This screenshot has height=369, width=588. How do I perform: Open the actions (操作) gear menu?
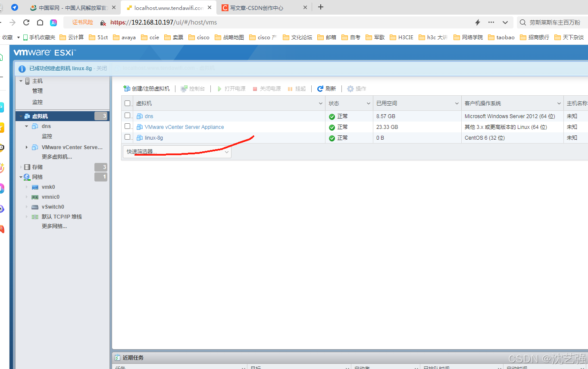(357, 88)
